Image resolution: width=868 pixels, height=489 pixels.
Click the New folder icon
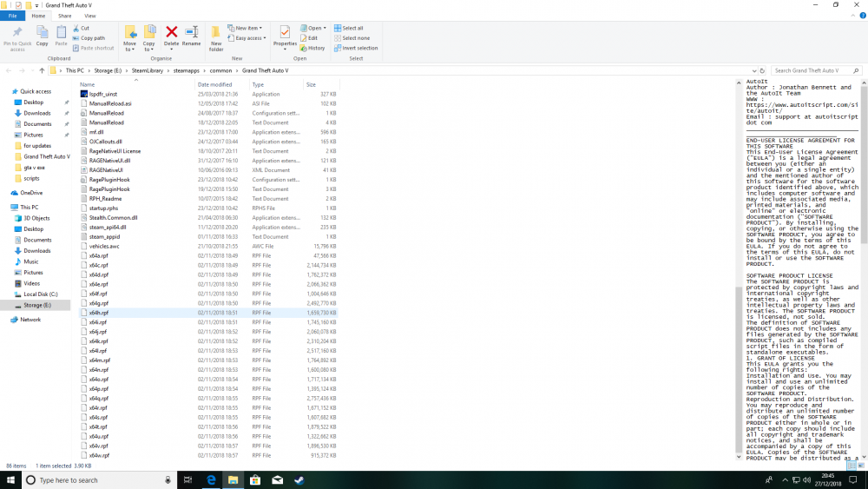point(216,32)
